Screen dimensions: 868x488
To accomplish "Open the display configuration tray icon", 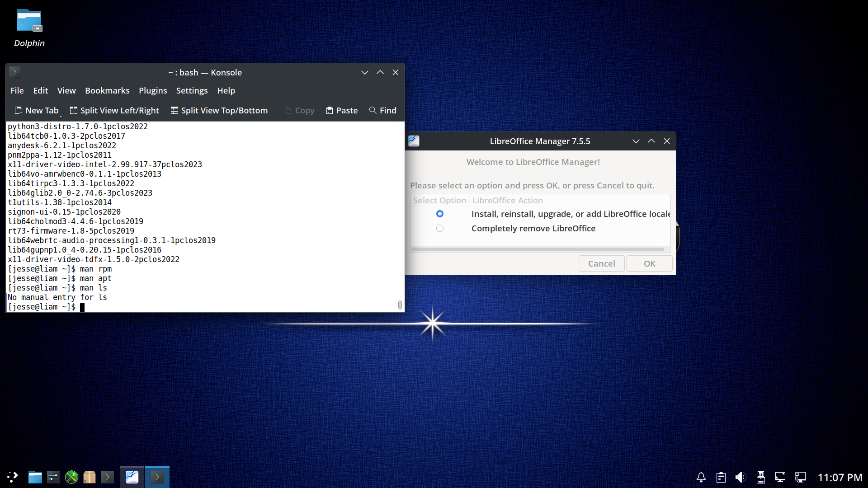I will point(780,477).
